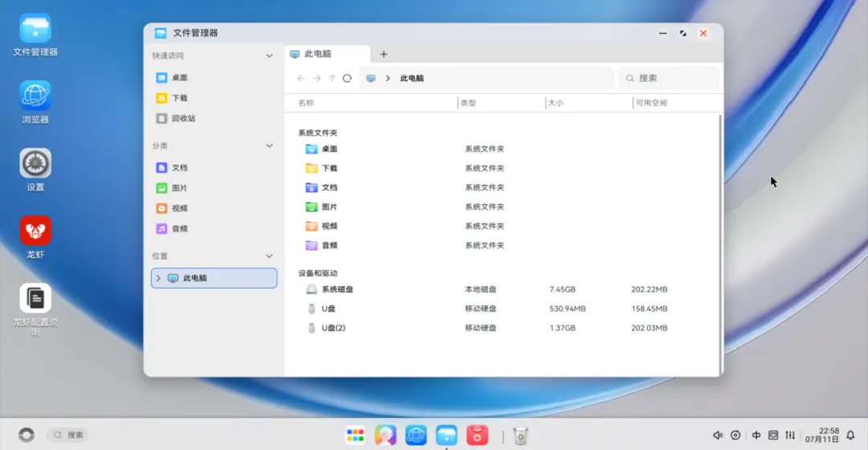Select the 音频 system folder row
Screen dimensions: 868x450
(x=504, y=245)
